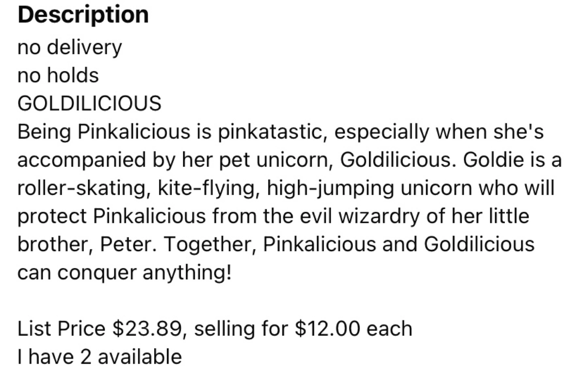Click the word "roller-skating"
The width and height of the screenshot is (583, 392).
click(x=81, y=188)
